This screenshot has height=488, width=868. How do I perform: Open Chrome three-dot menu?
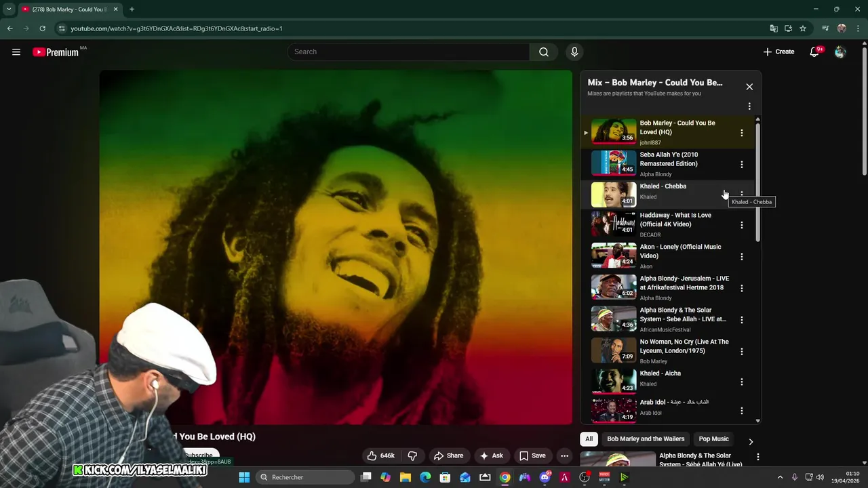[857, 28]
